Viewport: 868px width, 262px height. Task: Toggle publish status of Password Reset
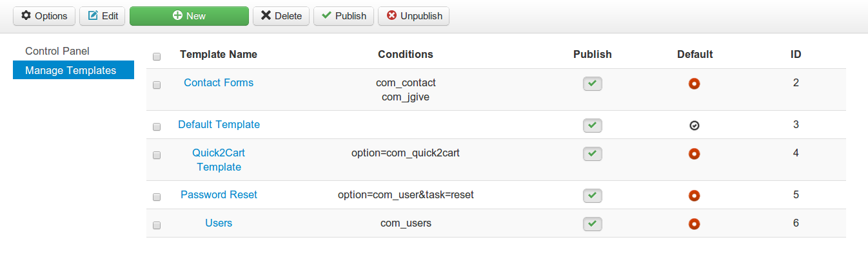pos(592,196)
